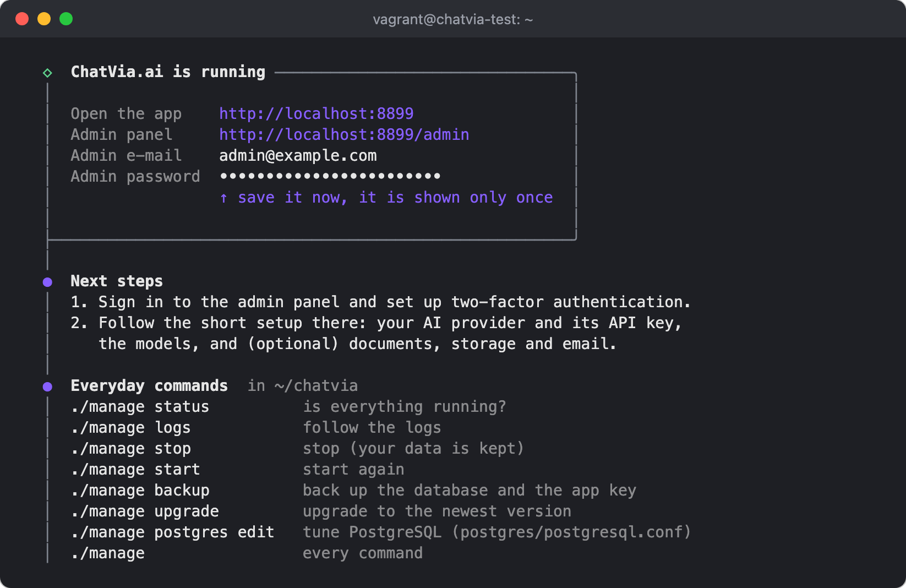Click the admin@example.com e-mail address
Image resolution: width=906 pixels, height=588 pixels.
298,155
